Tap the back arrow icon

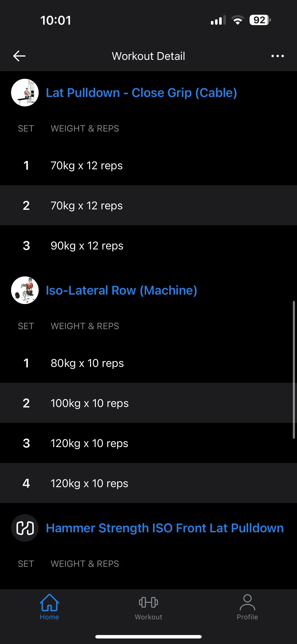19,56
